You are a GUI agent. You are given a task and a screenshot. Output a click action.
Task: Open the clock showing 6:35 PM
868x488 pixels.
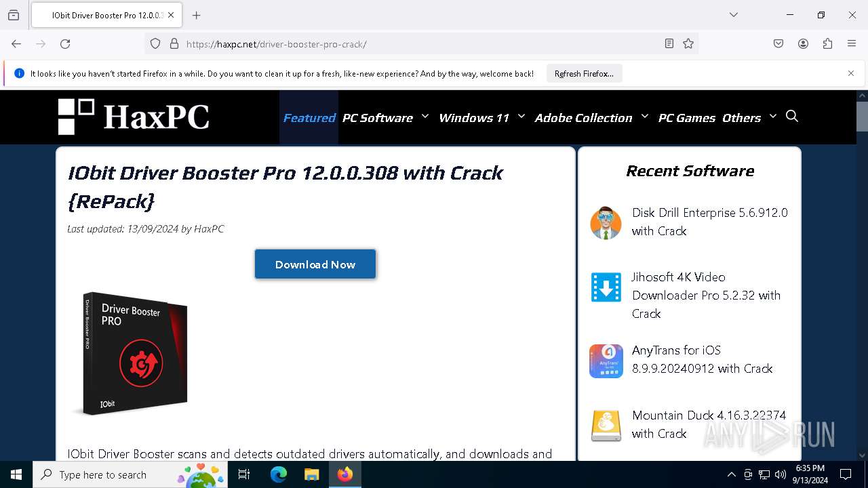[x=810, y=474]
